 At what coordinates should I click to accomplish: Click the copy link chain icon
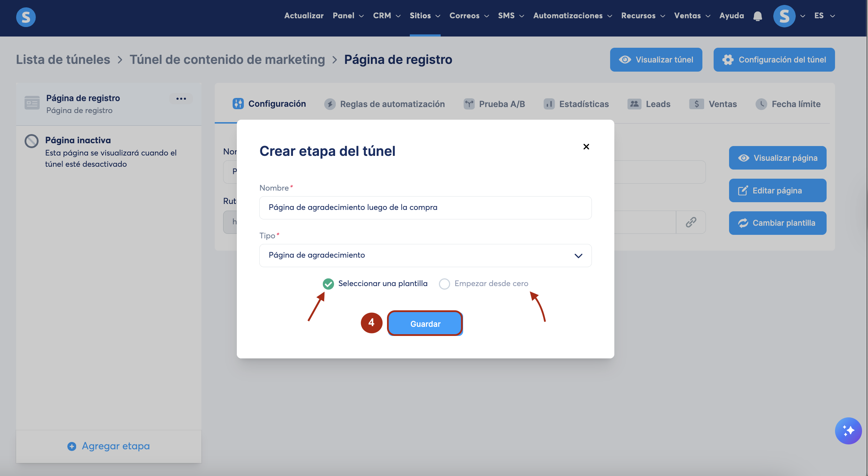click(x=691, y=222)
